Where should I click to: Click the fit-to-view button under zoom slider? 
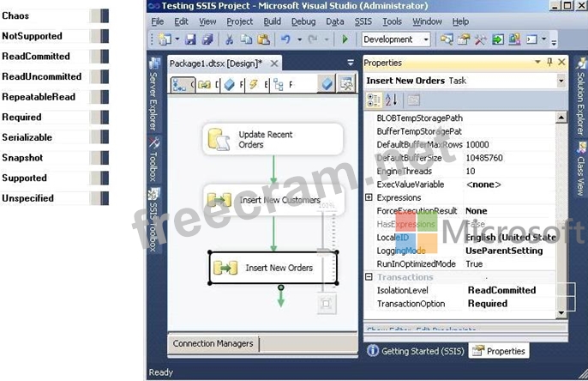point(327,304)
